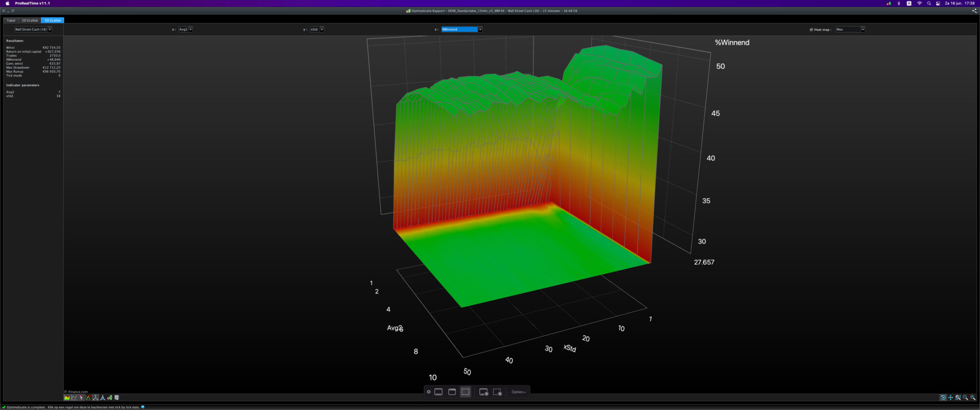The height and width of the screenshot is (410, 980).
Task: Open macOS Control Center in the menu bar
Action: click(x=938, y=3)
